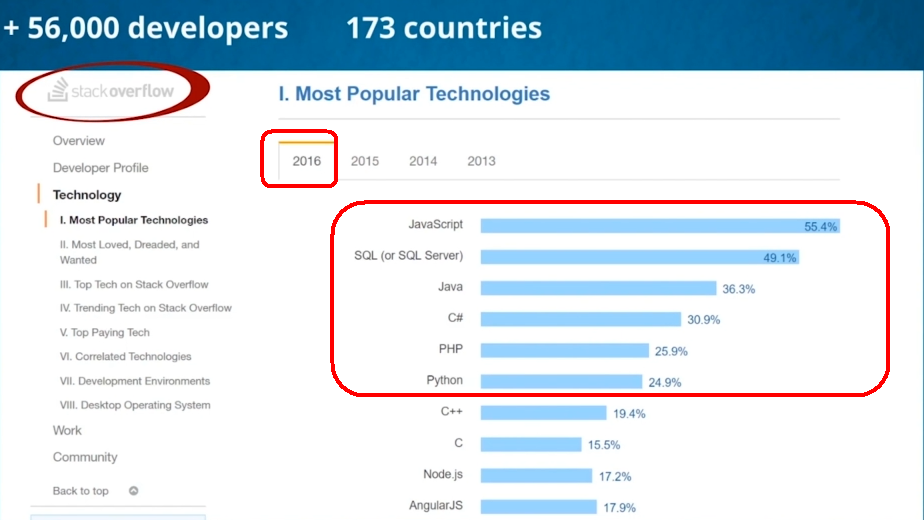Open II. Most Loved, Dreaded, and Wanted
This screenshot has width=924, height=520.
click(129, 252)
